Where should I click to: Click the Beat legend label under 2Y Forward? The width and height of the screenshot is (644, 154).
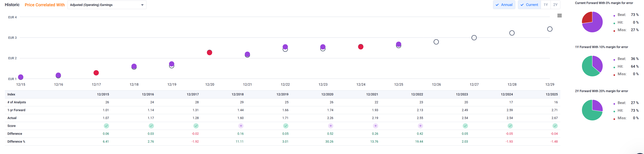pos(622,103)
